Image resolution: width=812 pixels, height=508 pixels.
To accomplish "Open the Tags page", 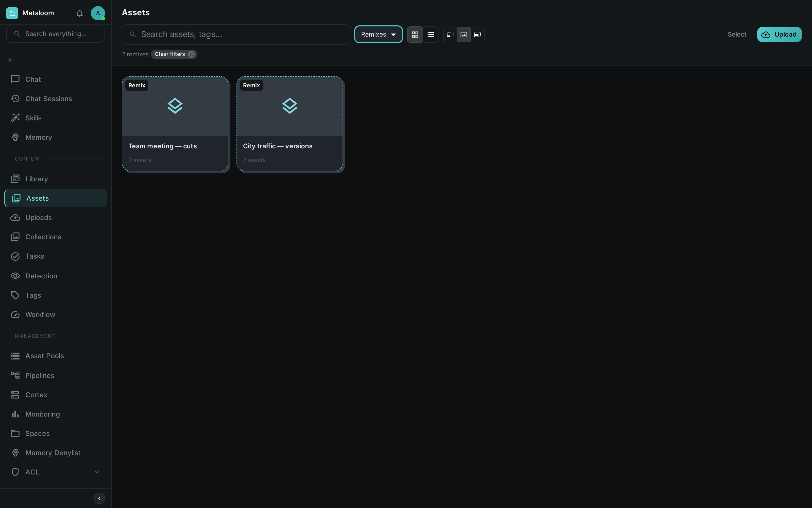I will tap(55, 295).
